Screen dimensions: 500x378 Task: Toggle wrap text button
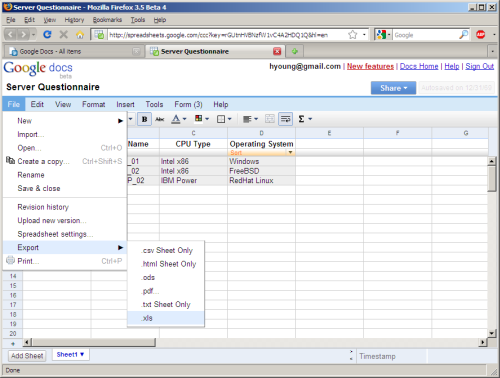tap(286, 119)
